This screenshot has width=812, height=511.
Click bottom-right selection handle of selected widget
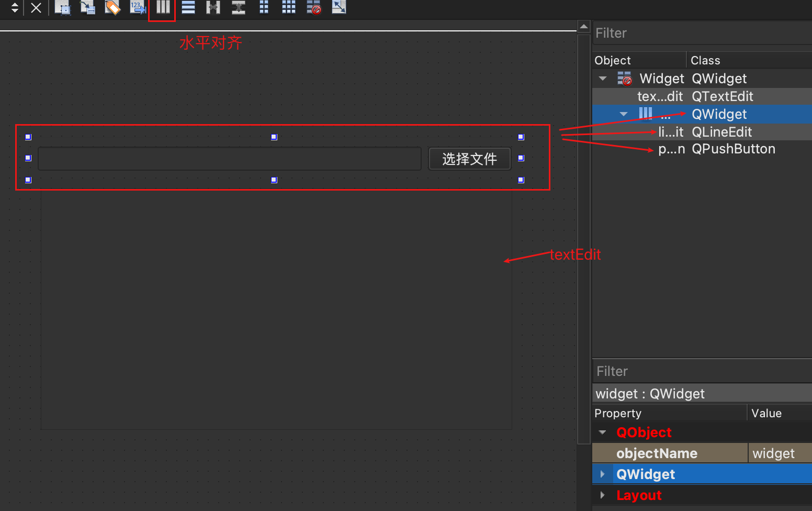tap(521, 180)
